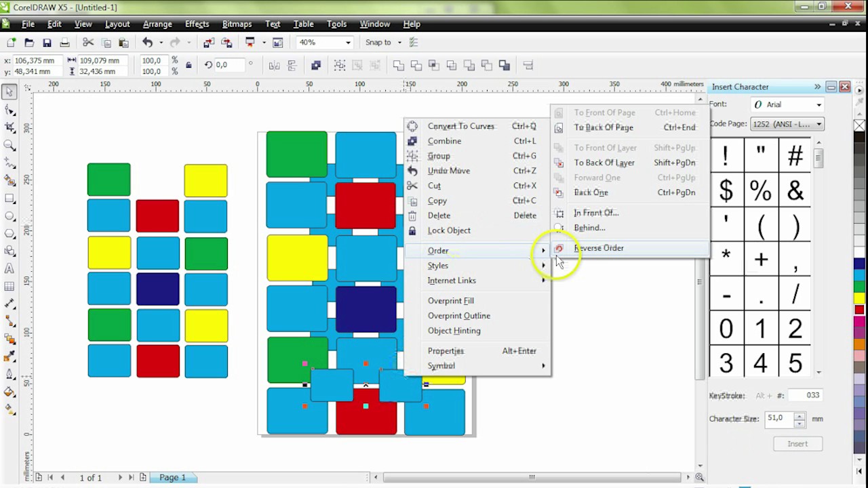The width and height of the screenshot is (868, 488).
Task: Select the Shape tool in toolbox
Action: point(9,110)
